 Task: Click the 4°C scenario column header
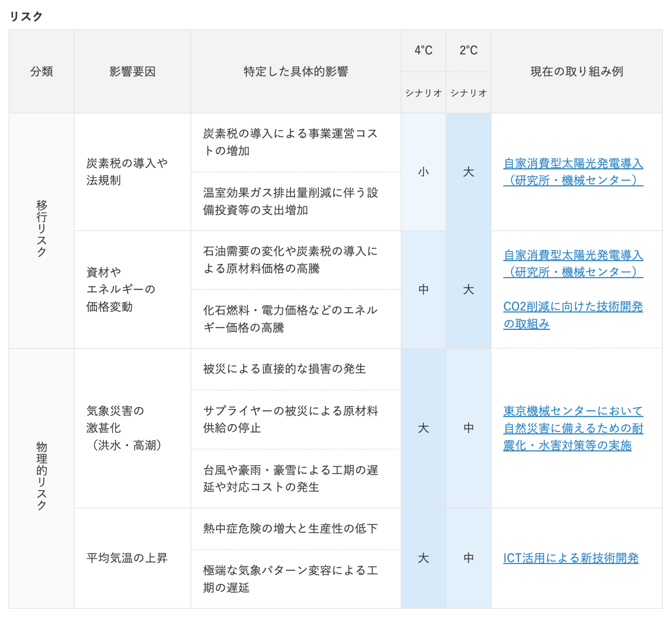(423, 50)
